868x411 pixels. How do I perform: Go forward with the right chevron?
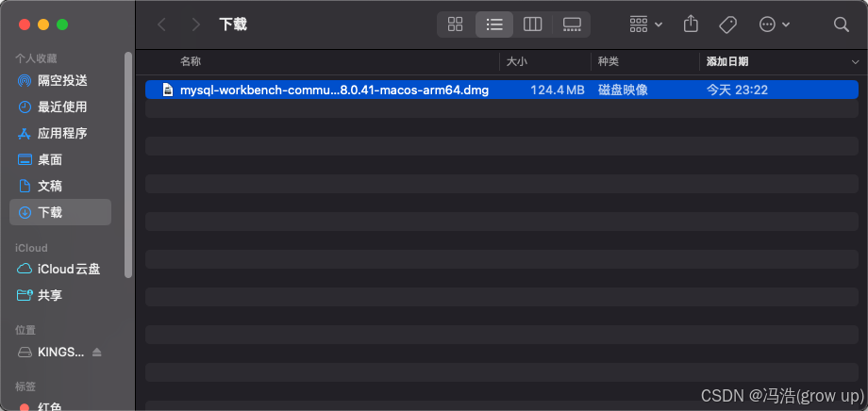coord(195,25)
